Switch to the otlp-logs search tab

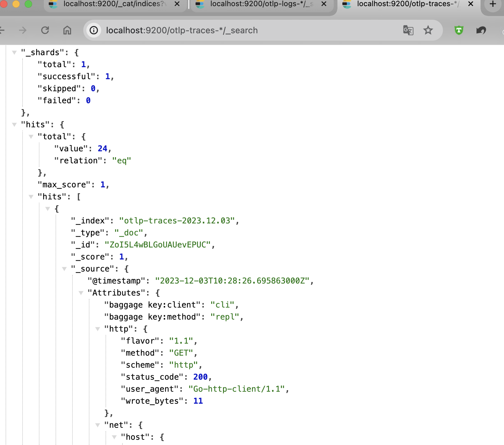[262, 4]
